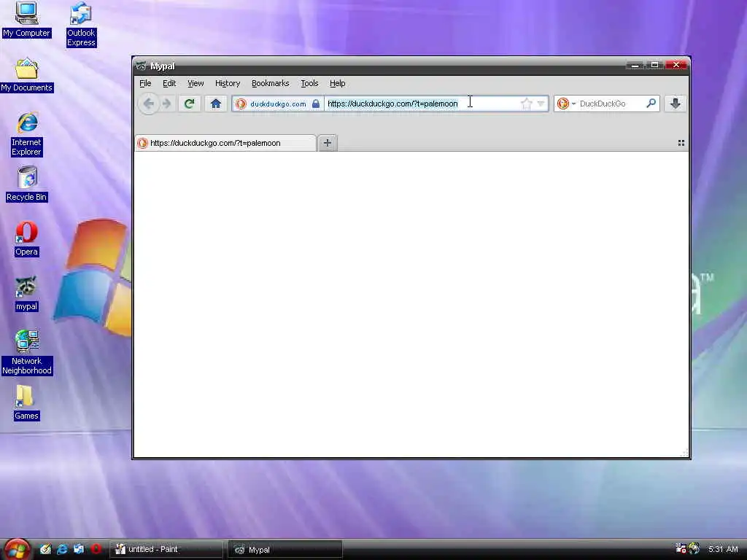The height and width of the screenshot is (560, 747).
Task: Open the Start menu orb
Action: 18,549
